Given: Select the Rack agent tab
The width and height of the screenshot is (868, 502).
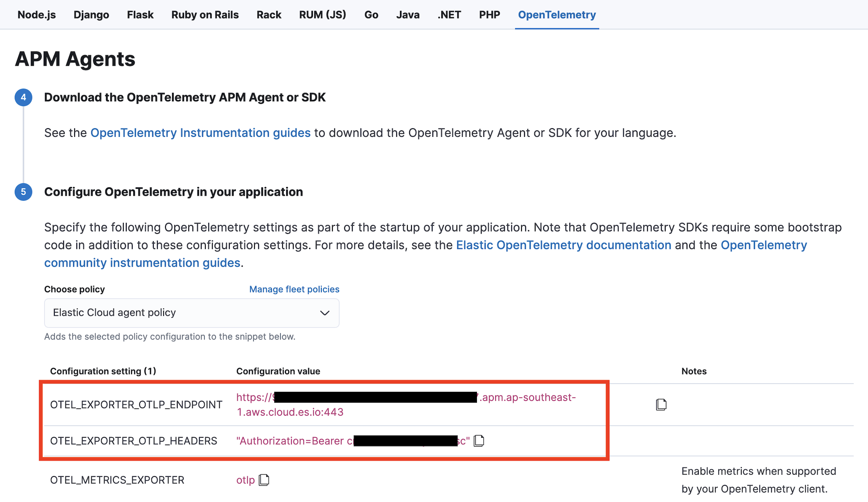Looking at the screenshot, I should tap(269, 14).
